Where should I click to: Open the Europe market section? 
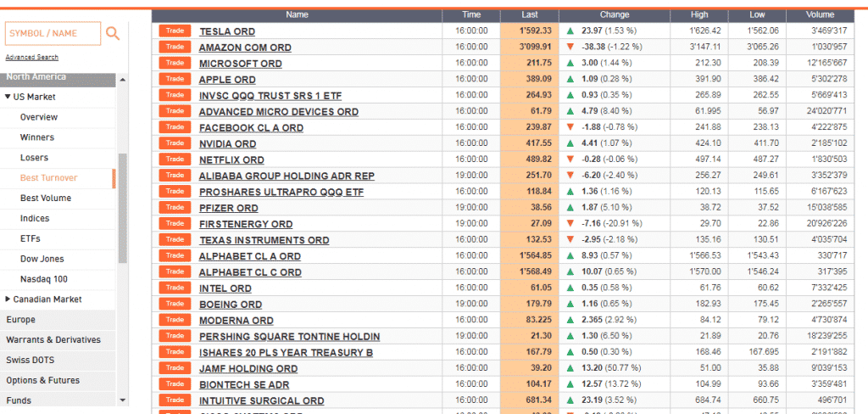(58, 320)
